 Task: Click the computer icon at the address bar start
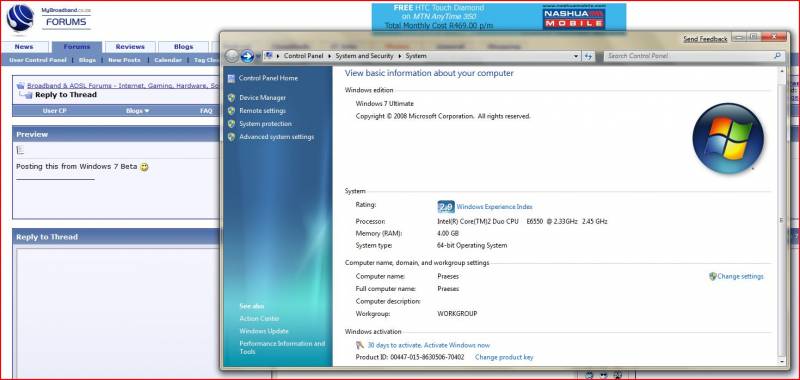click(x=269, y=56)
